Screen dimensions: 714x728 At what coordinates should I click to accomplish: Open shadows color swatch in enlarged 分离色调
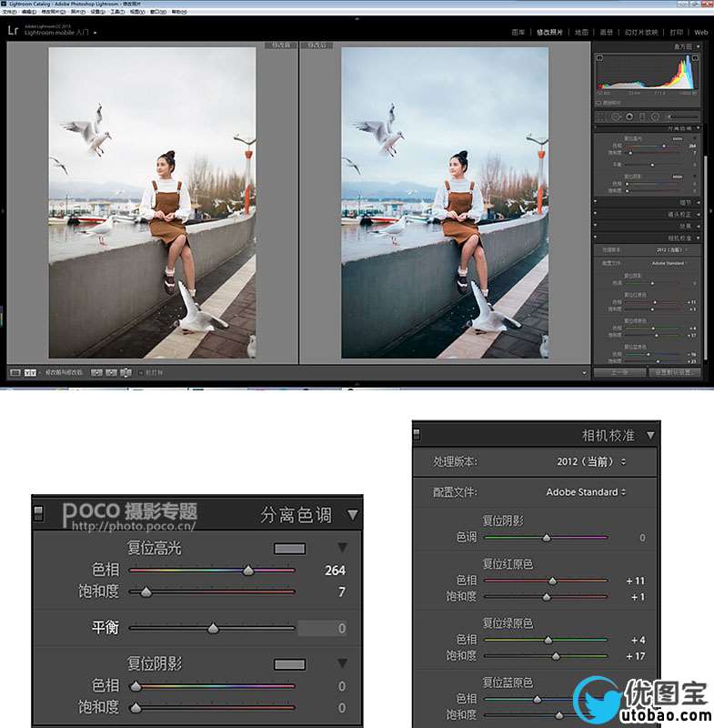pyautogui.click(x=289, y=664)
